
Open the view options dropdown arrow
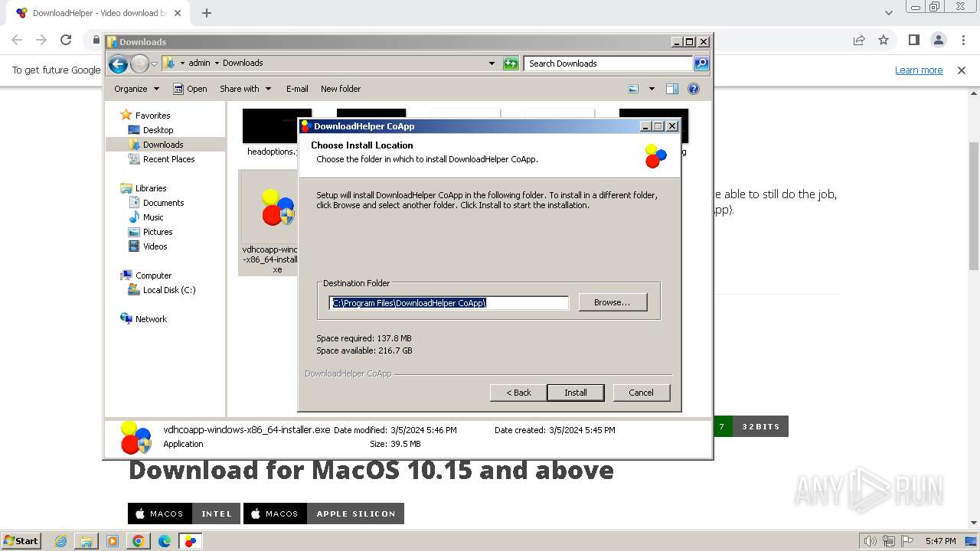click(x=652, y=89)
